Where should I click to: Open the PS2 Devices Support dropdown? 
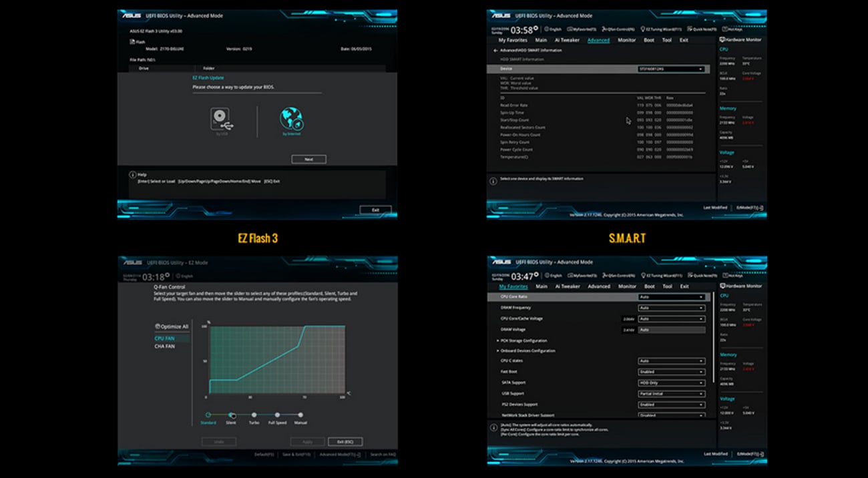[x=672, y=404]
